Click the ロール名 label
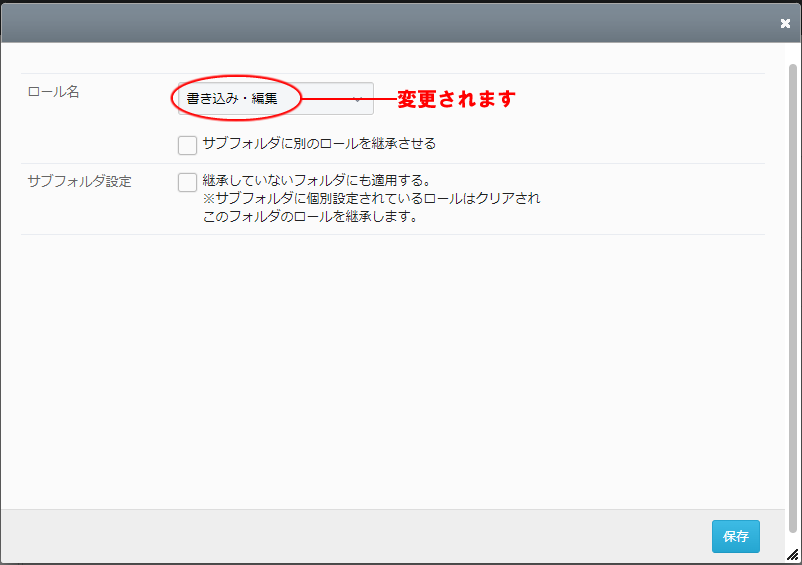This screenshot has width=802, height=565. pyautogui.click(x=53, y=92)
